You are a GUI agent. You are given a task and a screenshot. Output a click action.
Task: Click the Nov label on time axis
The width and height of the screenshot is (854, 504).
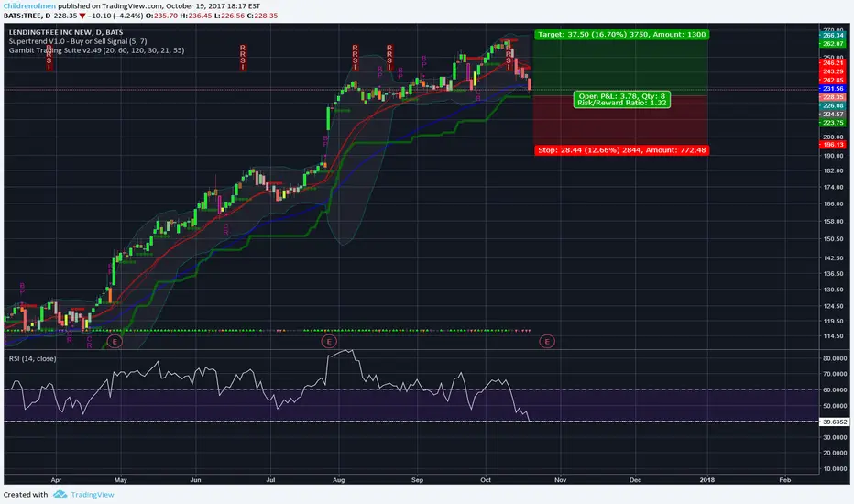561,480
